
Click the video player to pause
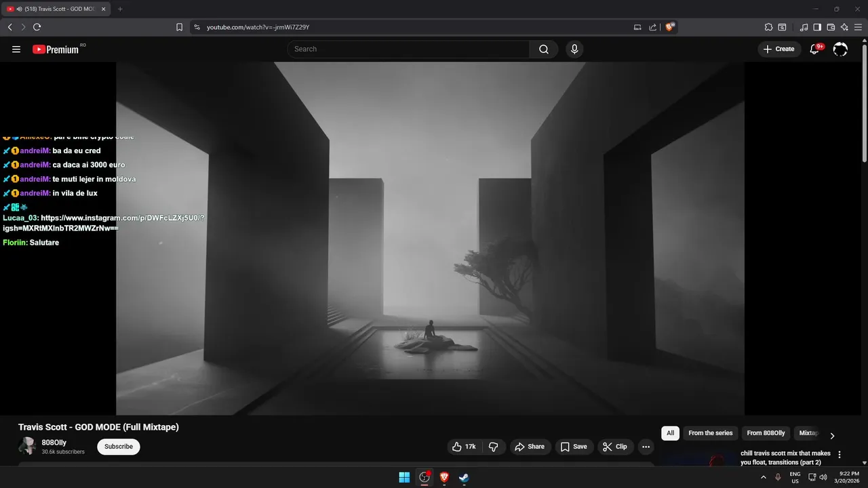click(x=430, y=239)
